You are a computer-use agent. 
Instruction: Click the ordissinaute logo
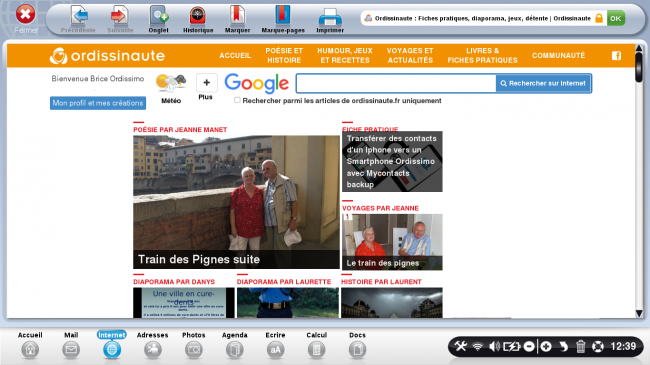(107, 56)
